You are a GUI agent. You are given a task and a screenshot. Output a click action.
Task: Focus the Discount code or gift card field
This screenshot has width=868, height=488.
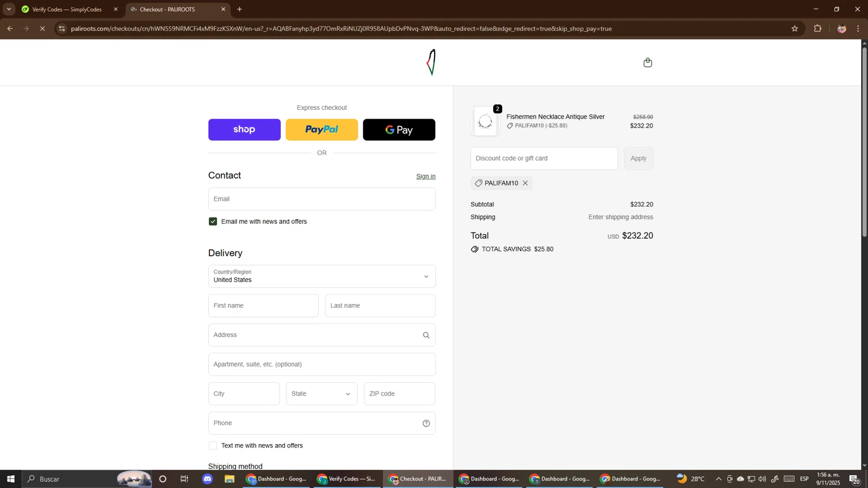coord(544,158)
